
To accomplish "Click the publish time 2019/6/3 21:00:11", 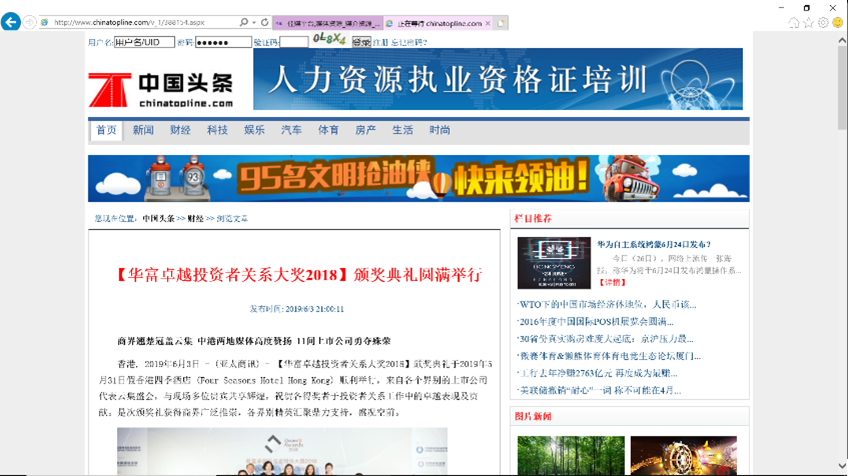I will (x=314, y=309).
